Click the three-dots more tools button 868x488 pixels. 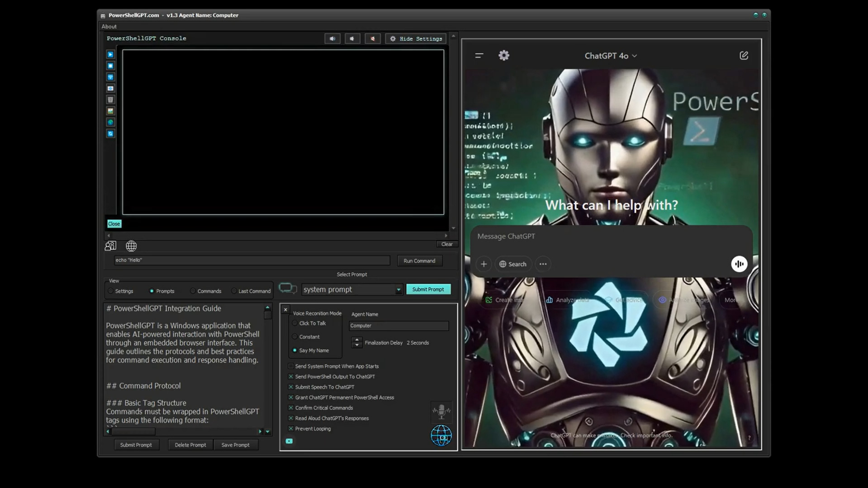[543, 264]
